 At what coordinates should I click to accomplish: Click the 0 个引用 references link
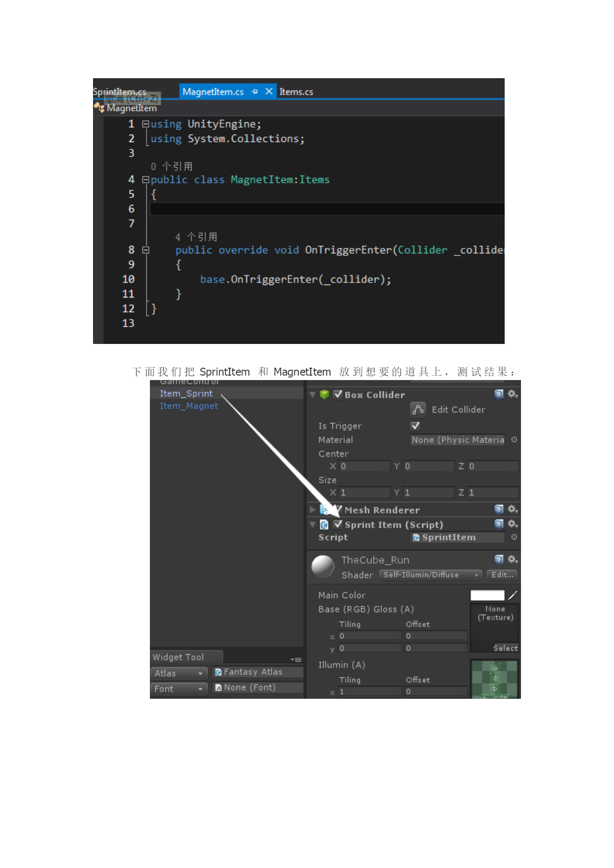171,166
